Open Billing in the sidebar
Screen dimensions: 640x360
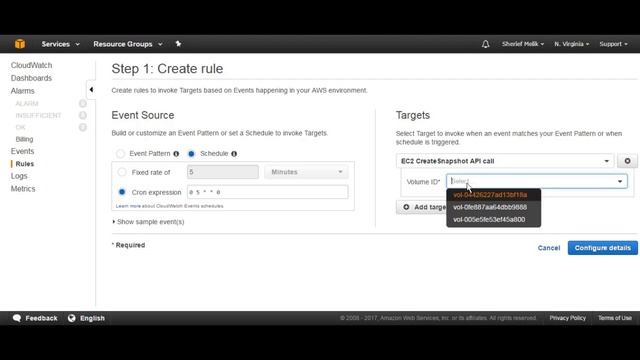pyautogui.click(x=24, y=139)
